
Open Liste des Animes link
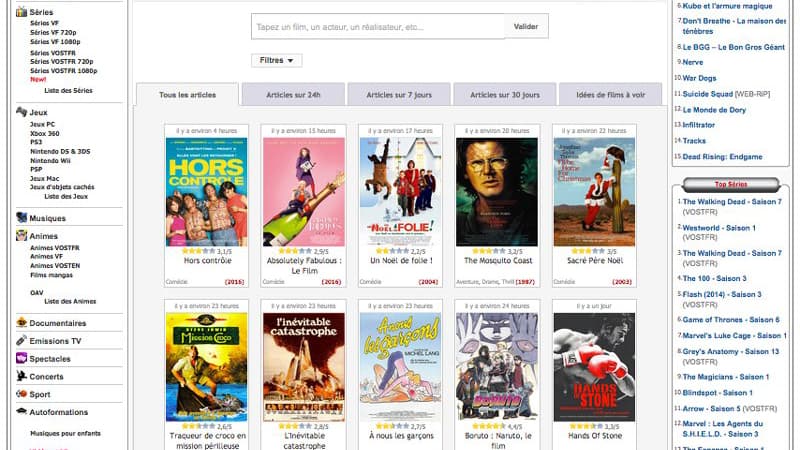click(x=70, y=302)
